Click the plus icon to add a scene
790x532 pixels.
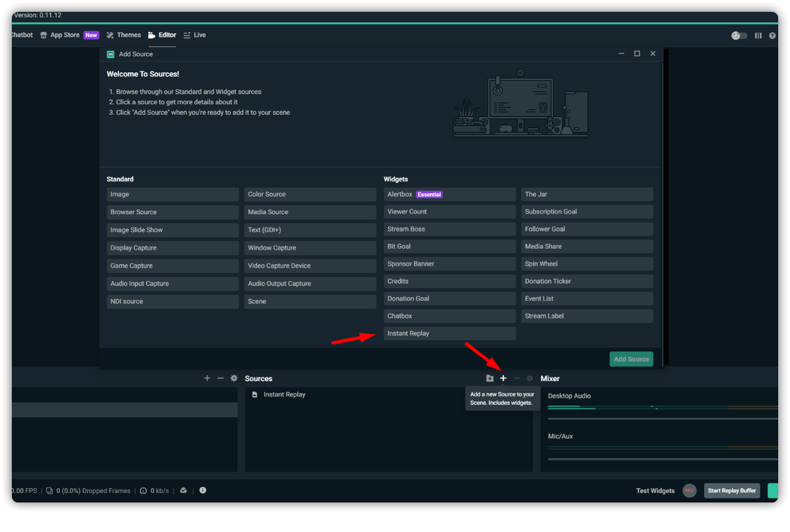pos(207,378)
